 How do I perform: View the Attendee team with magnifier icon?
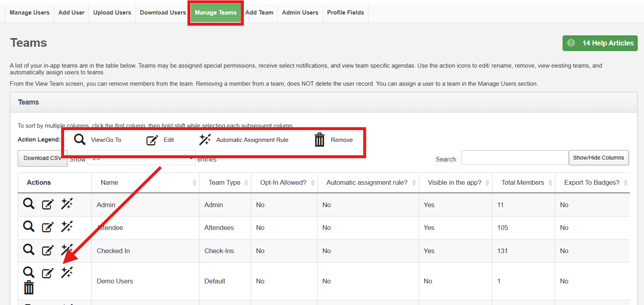[29, 226]
